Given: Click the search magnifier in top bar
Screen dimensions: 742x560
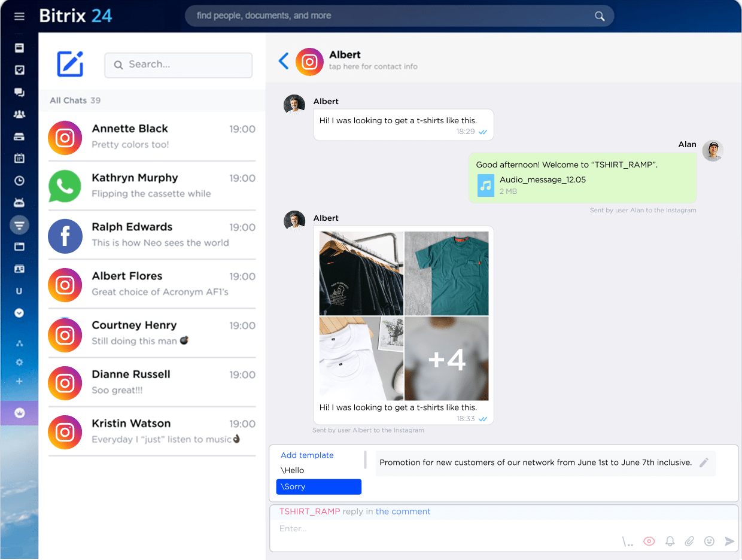Looking at the screenshot, I should tap(599, 16).
